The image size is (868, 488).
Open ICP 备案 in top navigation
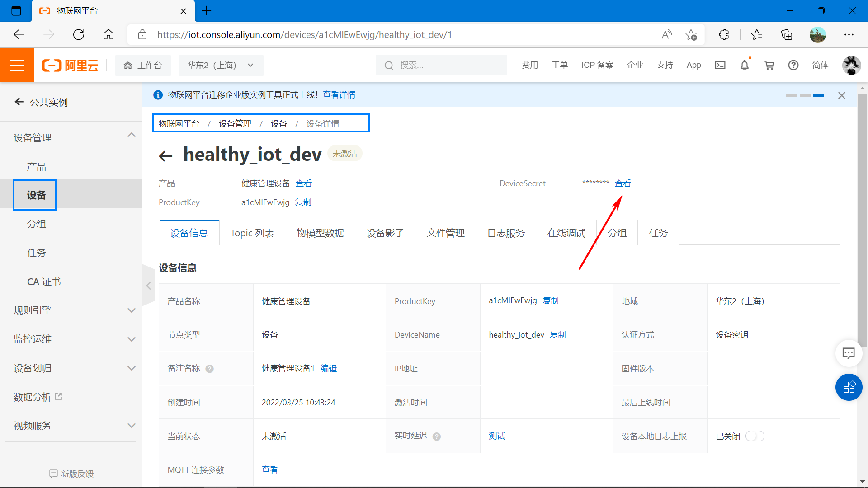coord(597,66)
